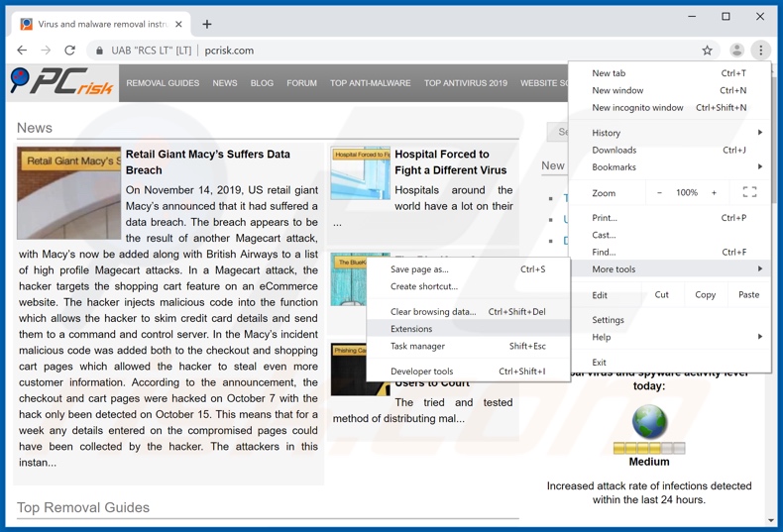Click the browser back arrow
Image resolution: width=783 pixels, height=532 pixels.
pos(22,51)
